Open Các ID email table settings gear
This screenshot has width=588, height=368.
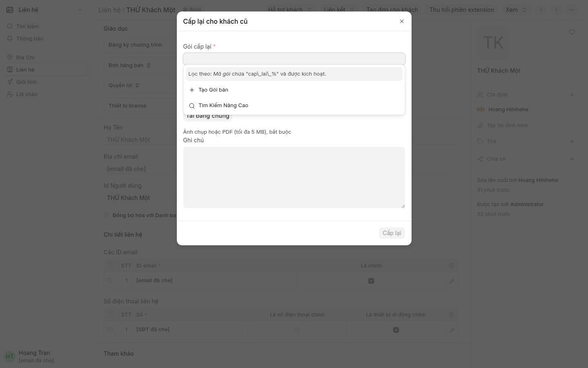(x=452, y=266)
